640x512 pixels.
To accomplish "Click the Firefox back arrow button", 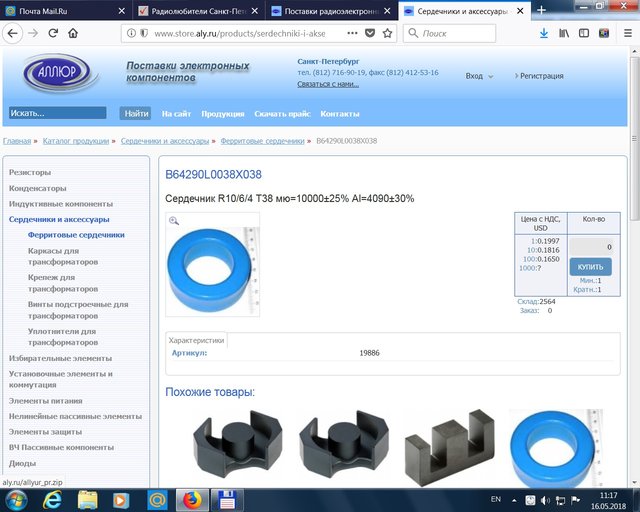I will pyautogui.click(x=11, y=33).
